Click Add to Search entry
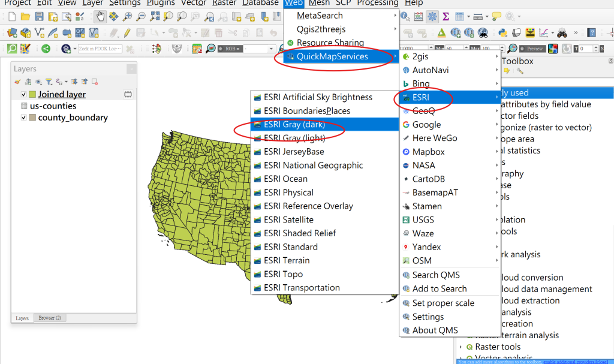614x364 pixels. [x=450, y=289]
